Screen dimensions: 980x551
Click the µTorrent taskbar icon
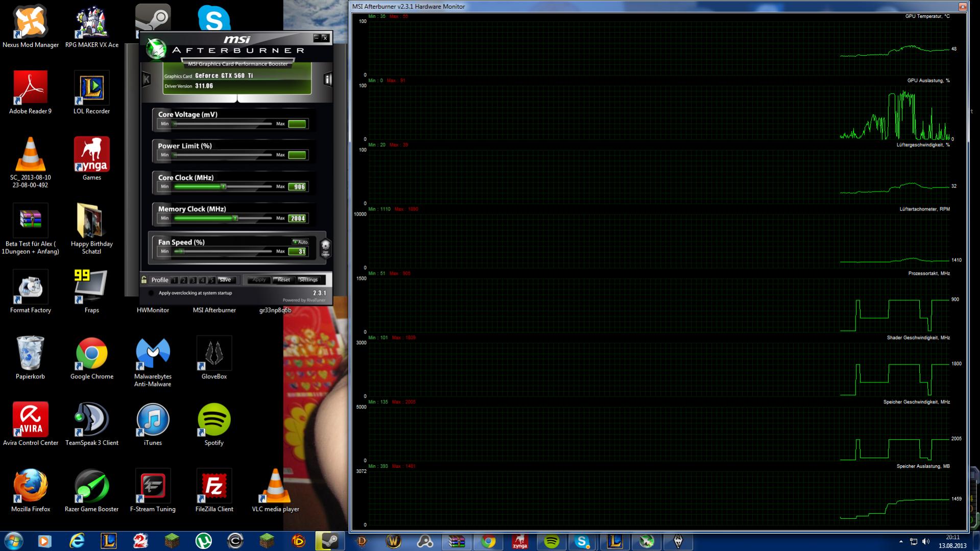tap(203, 541)
